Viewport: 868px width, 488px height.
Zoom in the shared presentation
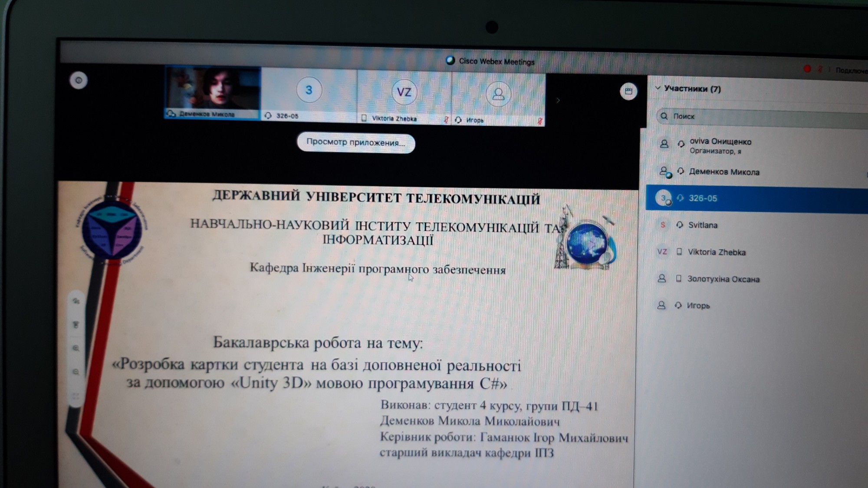click(x=76, y=348)
